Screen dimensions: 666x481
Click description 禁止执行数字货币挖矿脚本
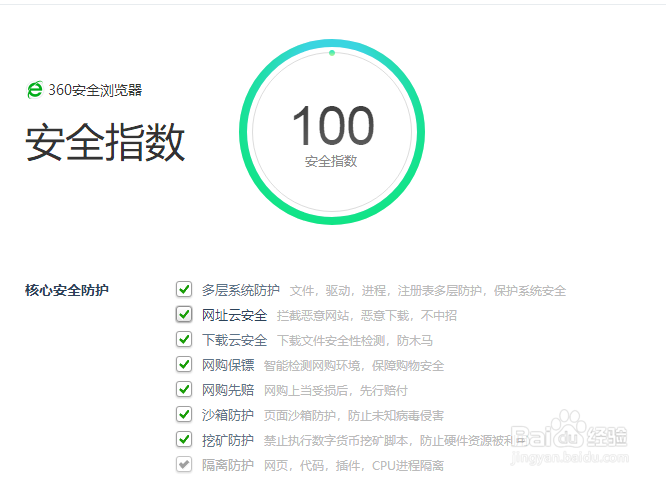point(336,441)
